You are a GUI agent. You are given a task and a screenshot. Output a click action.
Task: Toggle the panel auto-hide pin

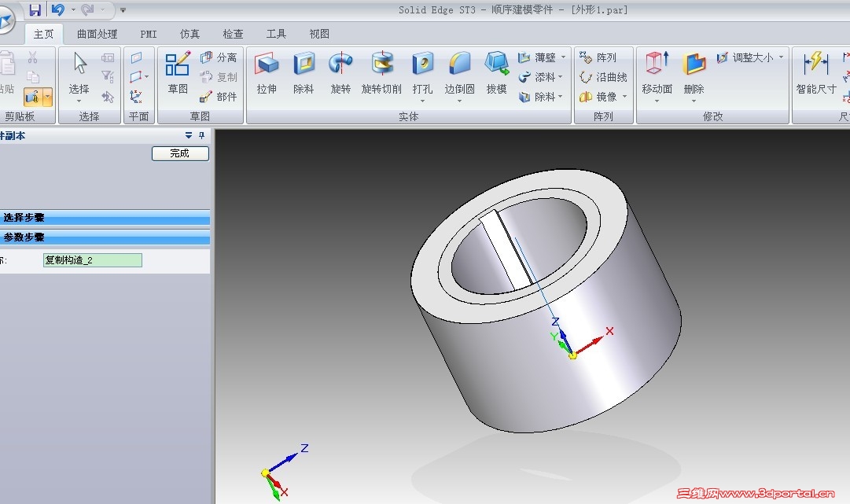pyautogui.click(x=201, y=135)
